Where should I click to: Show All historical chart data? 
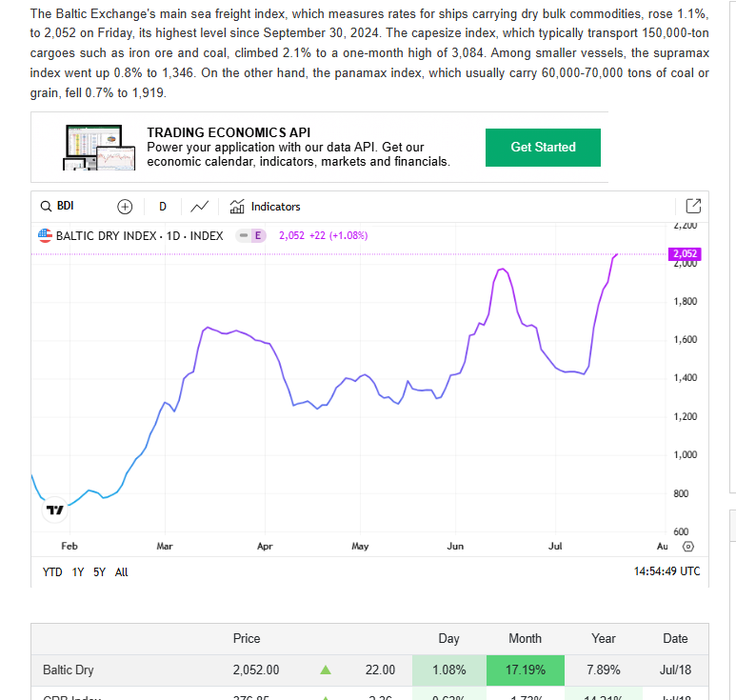[121, 572]
